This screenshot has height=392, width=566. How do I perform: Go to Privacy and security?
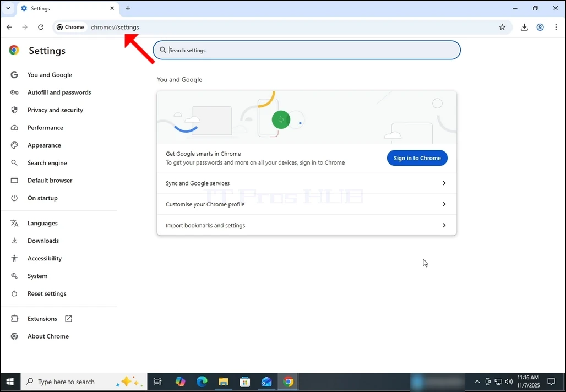(x=55, y=110)
